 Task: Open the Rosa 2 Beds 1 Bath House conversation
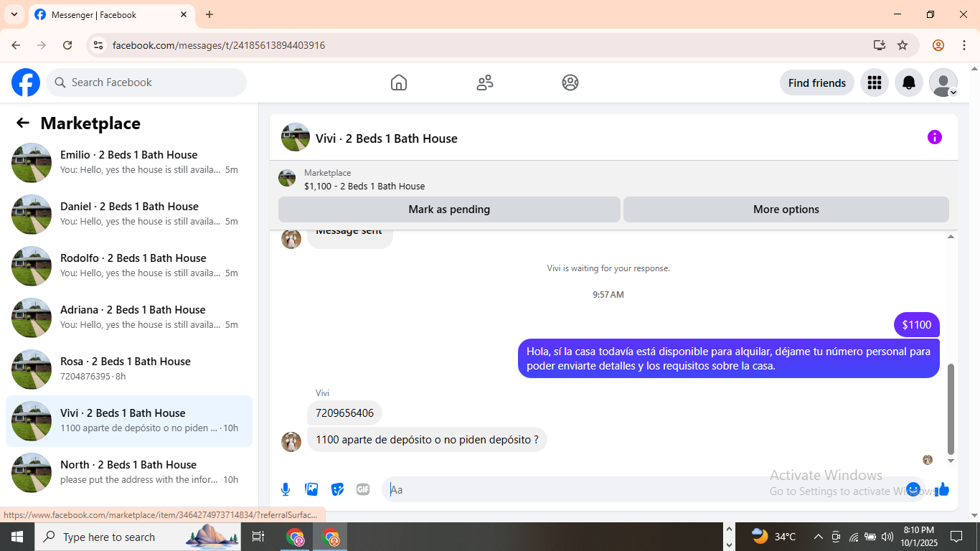[x=129, y=369]
